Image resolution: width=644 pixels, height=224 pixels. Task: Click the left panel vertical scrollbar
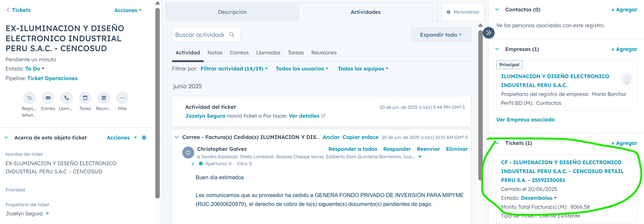pos(157,103)
